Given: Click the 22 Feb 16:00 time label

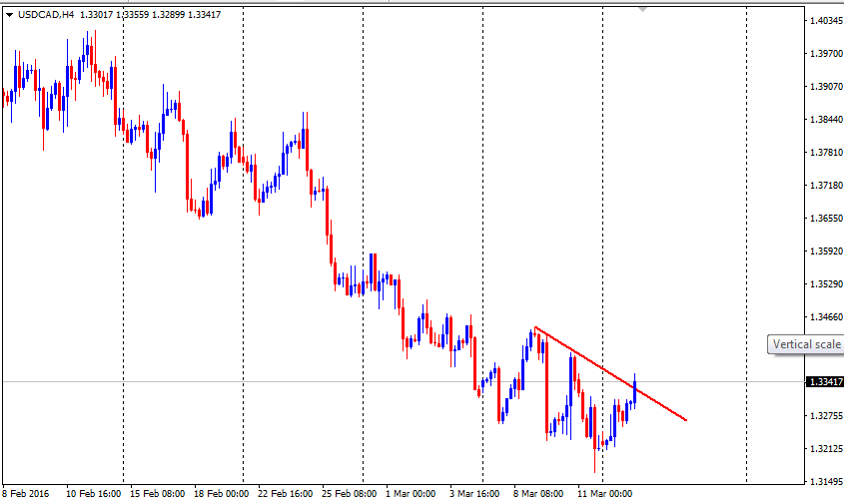Looking at the screenshot, I should pyautogui.click(x=285, y=494).
